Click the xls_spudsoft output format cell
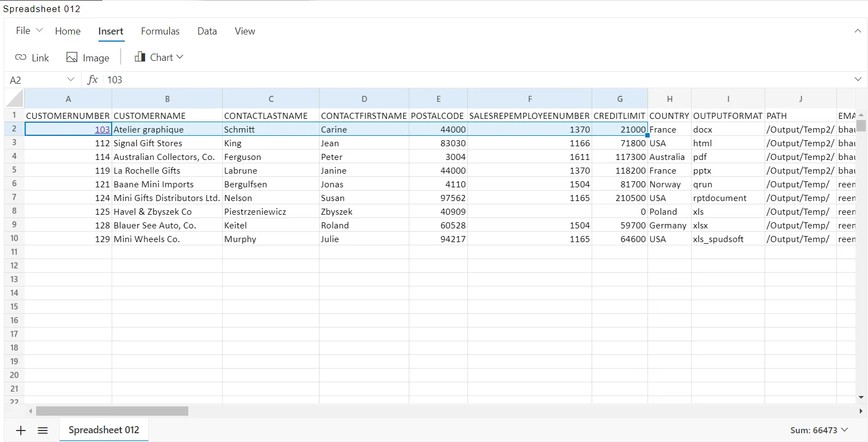Screen dimensions: 868x442 tap(728, 239)
